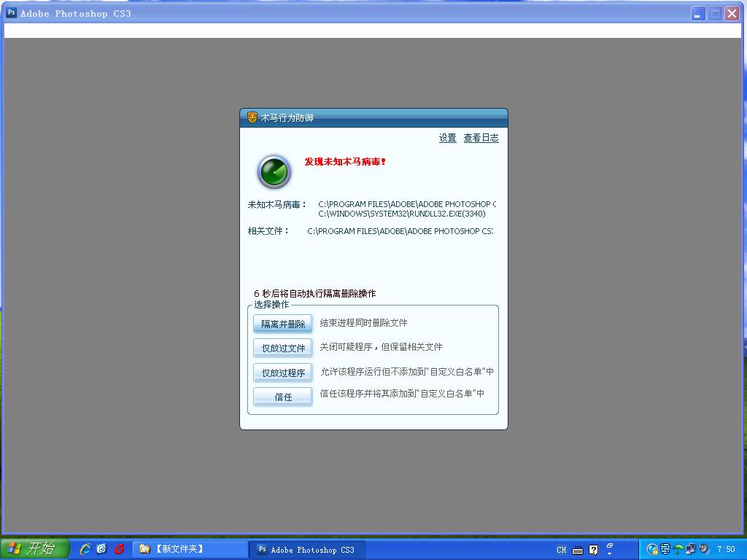The height and width of the screenshot is (560, 747).
Task: Click the green radar scan icon
Action: [274, 172]
